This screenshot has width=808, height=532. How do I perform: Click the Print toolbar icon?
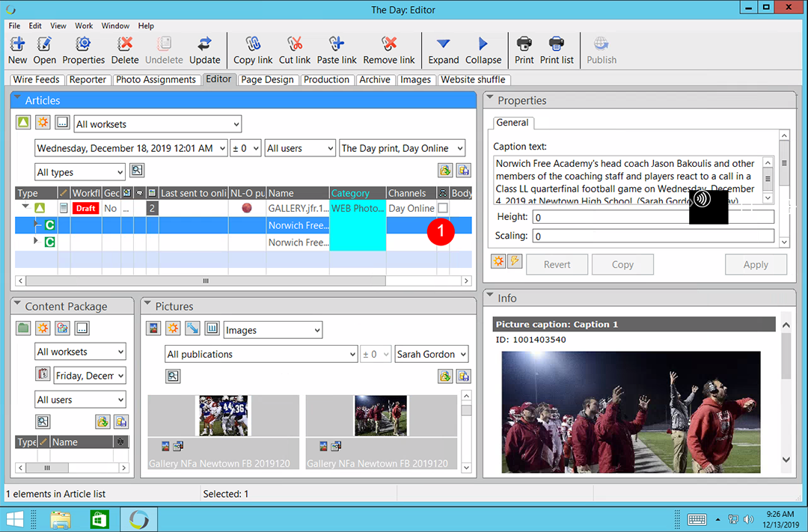click(x=524, y=51)
